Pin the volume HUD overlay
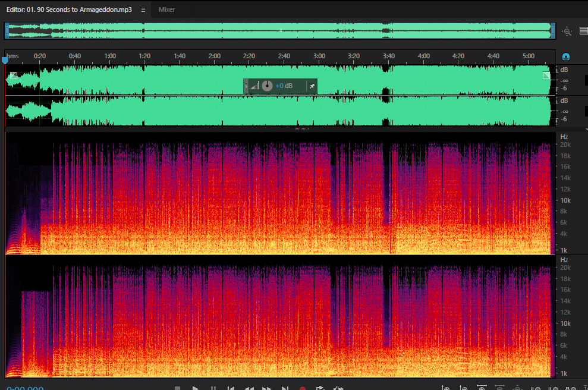 tap(312, 86)
